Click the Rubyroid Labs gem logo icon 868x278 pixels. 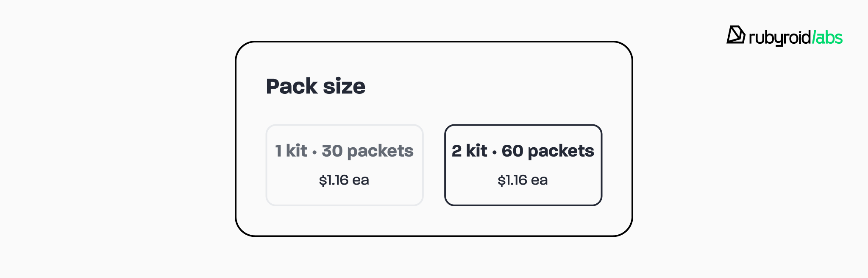[736, 35]
